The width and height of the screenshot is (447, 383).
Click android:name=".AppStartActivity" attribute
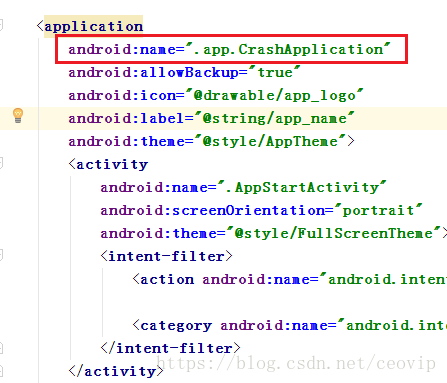click(243, 187)
